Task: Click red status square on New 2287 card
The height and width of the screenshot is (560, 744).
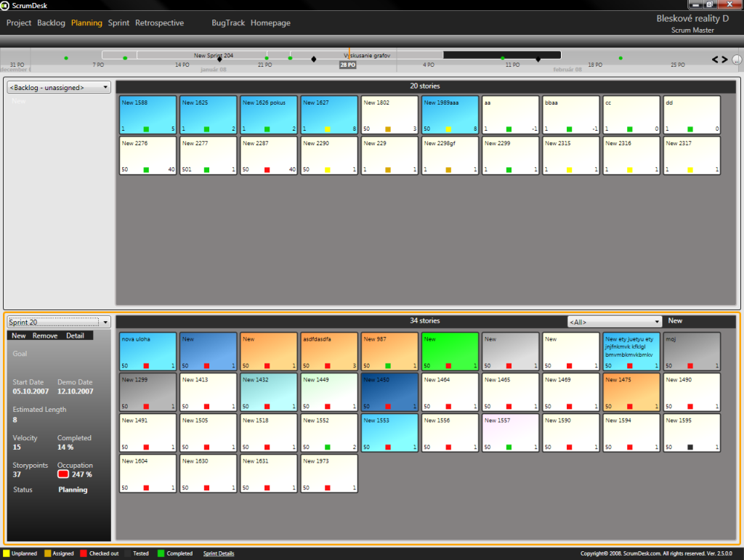Action: (x=267, y=170)
